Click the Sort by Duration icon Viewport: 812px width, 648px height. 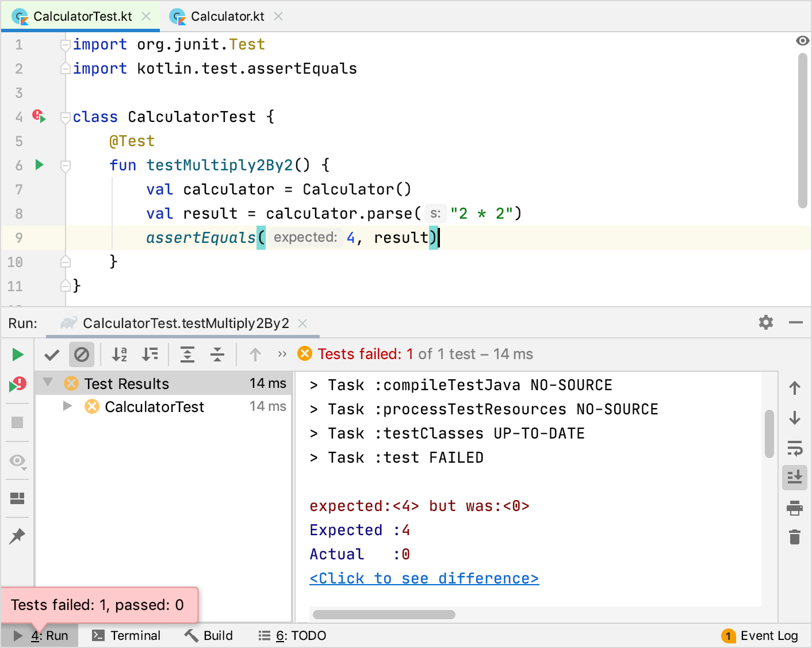click(150, 355)
